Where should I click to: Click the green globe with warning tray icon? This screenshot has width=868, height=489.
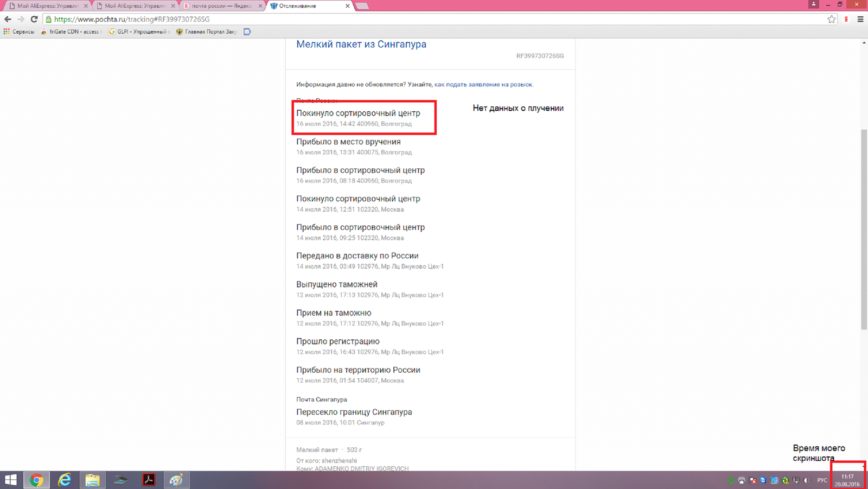(785, 480)
